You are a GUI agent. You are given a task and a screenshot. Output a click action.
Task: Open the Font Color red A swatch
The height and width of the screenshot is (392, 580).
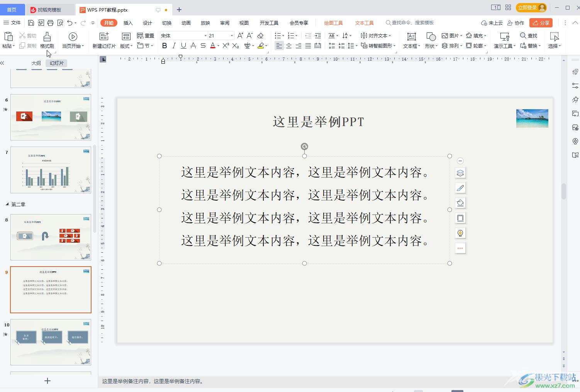click(x=212, y=46)
